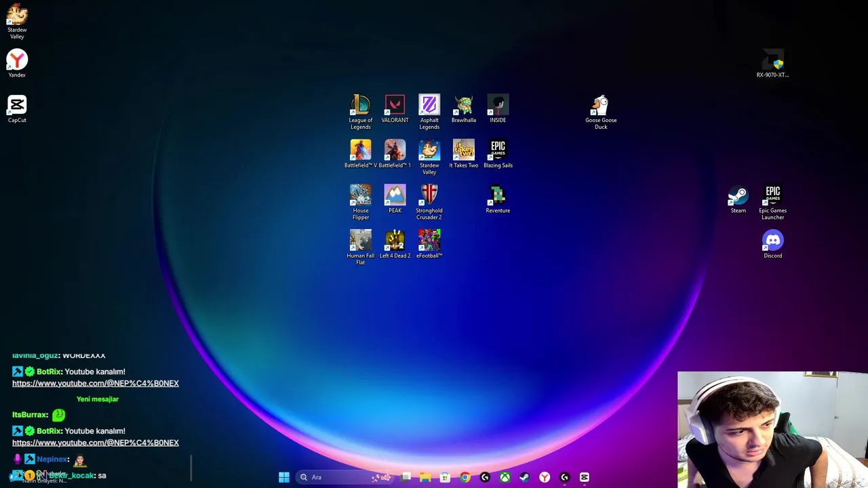Select the Battlefield 1 desktop shortcut
Screen dimensions: 868x488
[395, 154]
